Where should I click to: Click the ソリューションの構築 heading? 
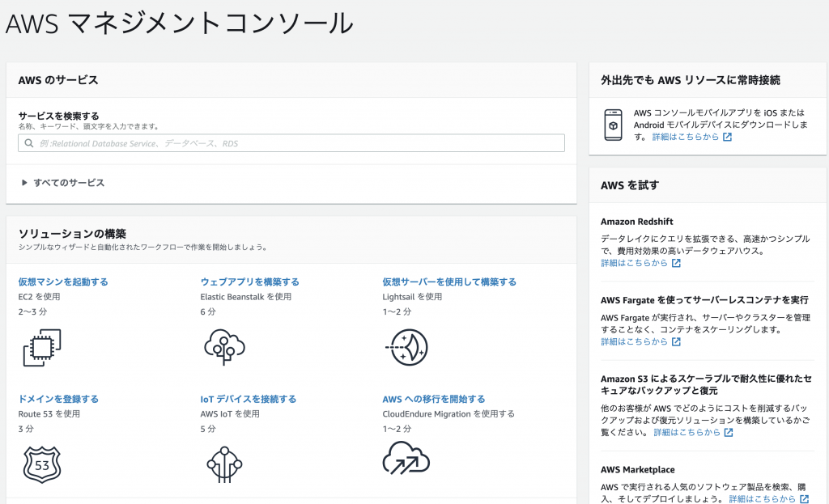[x=72, y=234]
